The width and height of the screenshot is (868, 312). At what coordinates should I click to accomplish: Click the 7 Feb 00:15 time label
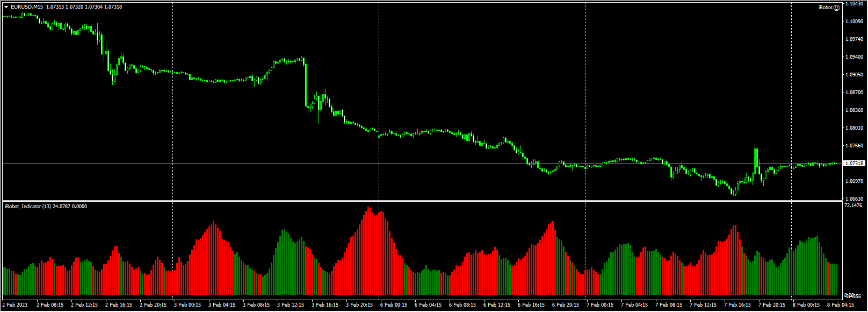click(x=600, y=305)
